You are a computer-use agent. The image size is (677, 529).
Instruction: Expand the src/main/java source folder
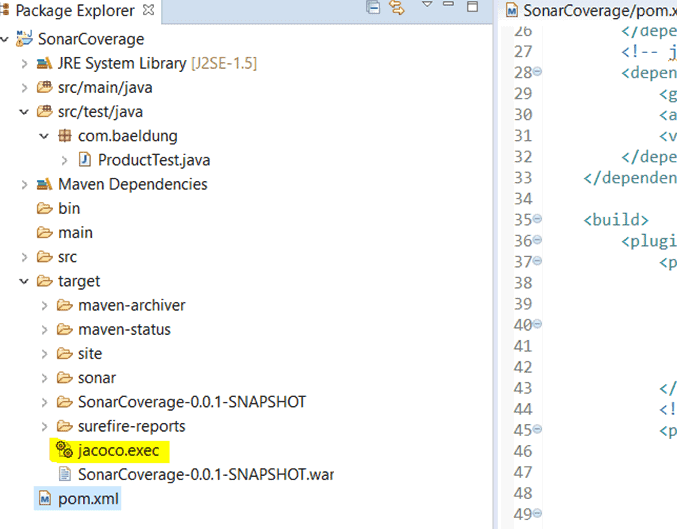[25, 88]
